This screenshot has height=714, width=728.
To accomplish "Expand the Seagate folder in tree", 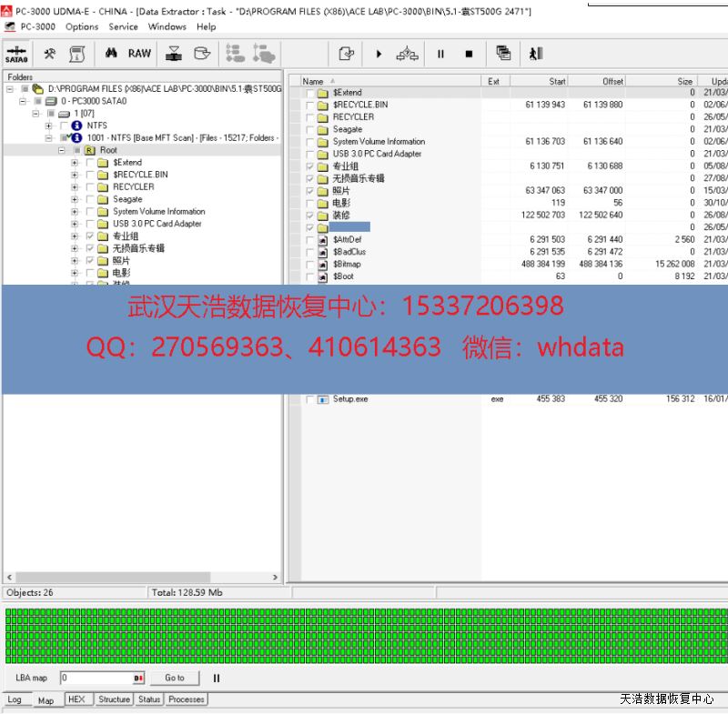I will tap(75, 199).
